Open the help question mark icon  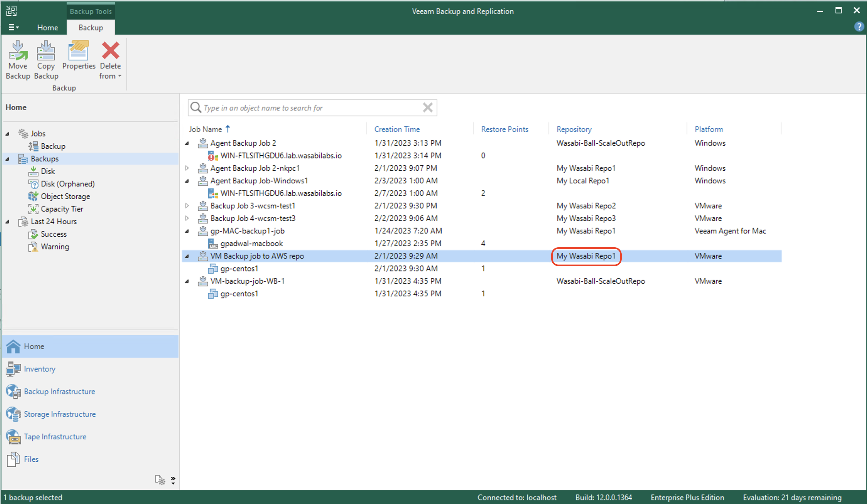pos(859,27)
